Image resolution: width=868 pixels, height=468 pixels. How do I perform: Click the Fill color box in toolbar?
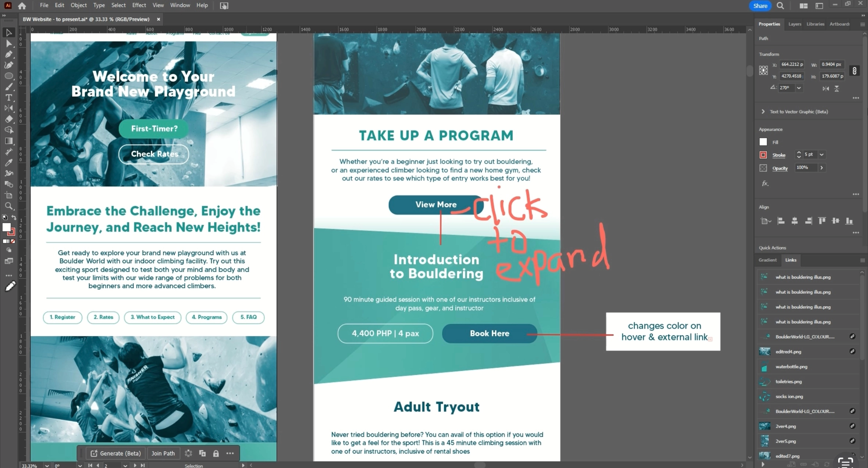tap(6, 227)
